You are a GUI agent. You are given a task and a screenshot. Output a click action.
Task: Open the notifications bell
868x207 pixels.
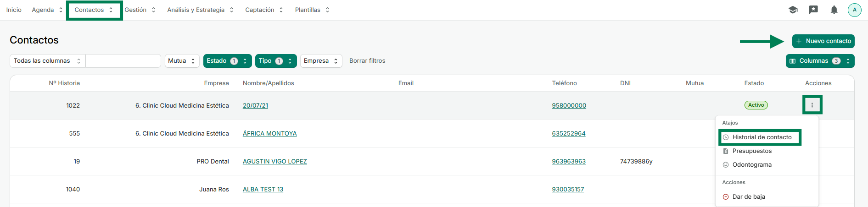tap(834, 10)
